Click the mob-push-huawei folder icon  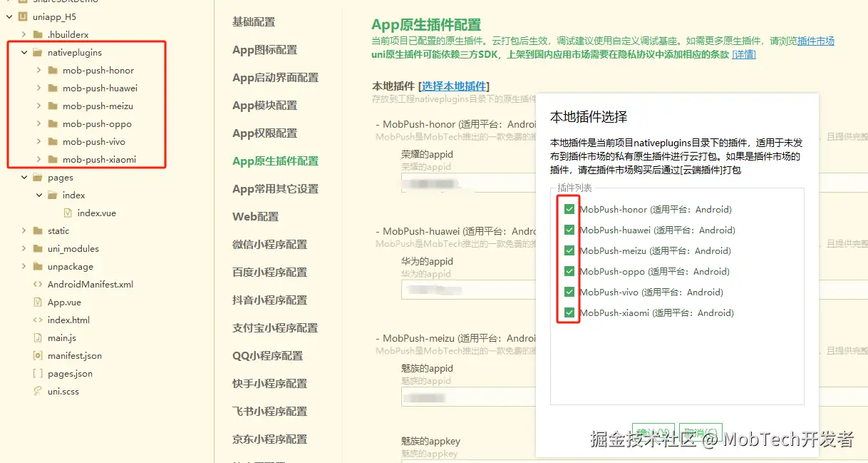click(53, 88)
